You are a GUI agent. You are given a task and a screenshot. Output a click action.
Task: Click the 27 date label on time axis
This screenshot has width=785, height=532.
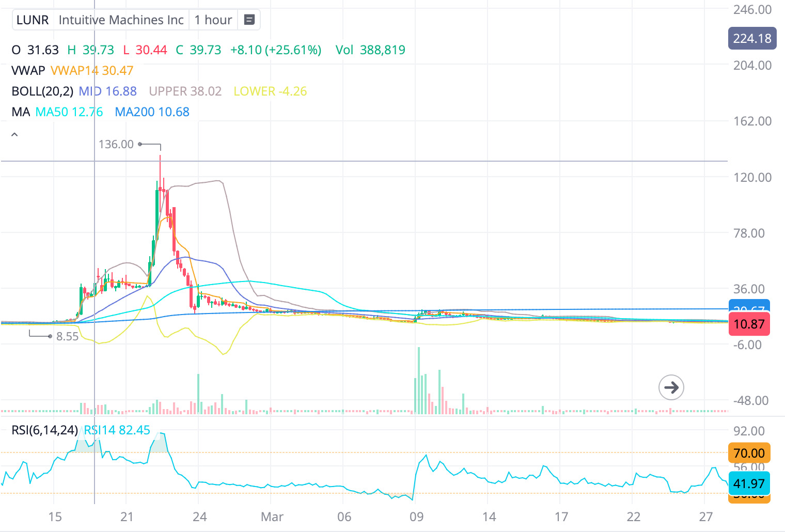coord(705,517)
